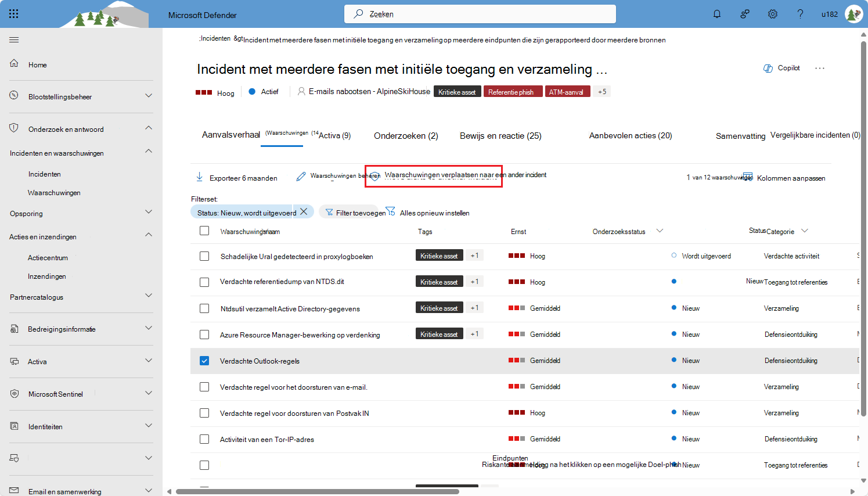Expand the Bedreigingsinformatie chevron

click(149, 328)
